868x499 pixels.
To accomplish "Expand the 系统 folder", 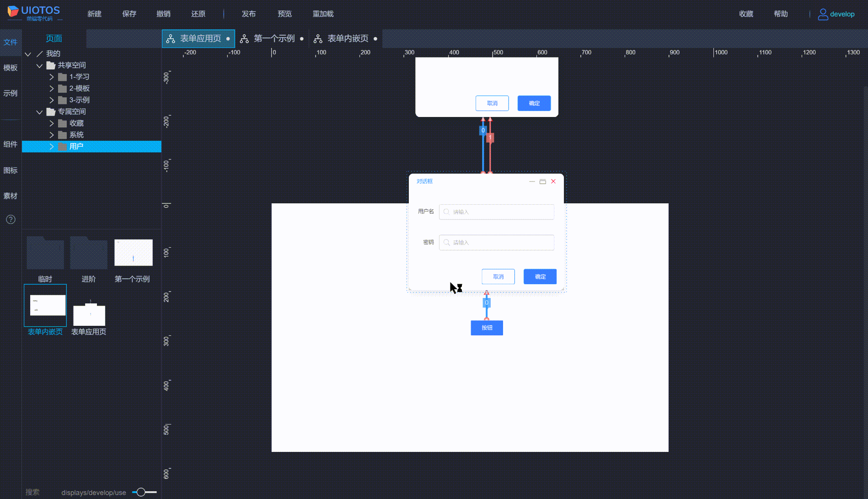I will tap(51, 135).
